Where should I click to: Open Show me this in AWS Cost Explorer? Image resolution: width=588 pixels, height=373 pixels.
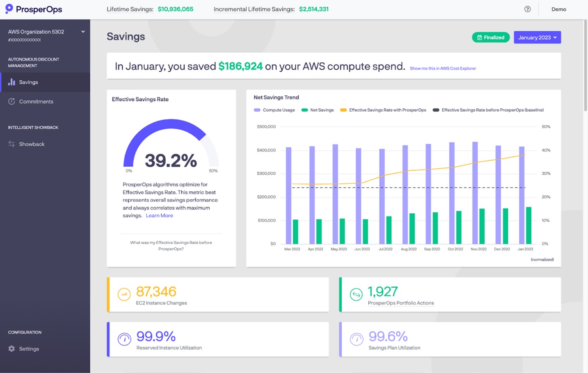(x=443, y=68)
